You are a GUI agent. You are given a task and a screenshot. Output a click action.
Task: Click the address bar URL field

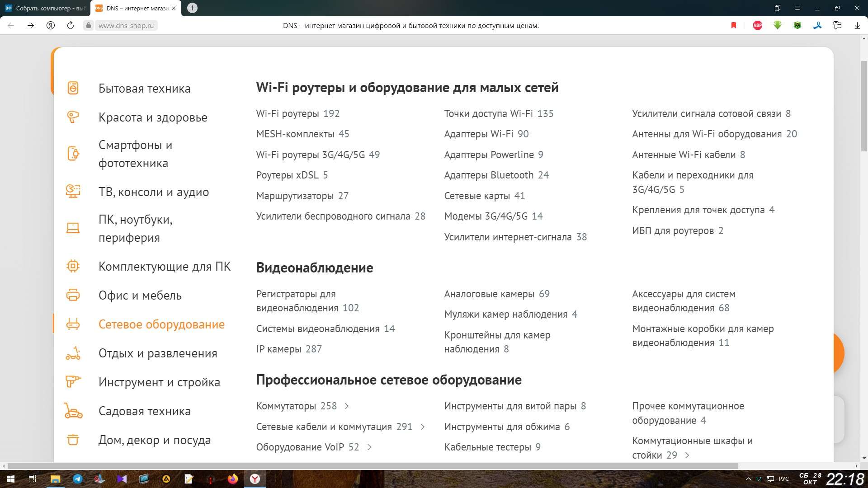[126, 26]
